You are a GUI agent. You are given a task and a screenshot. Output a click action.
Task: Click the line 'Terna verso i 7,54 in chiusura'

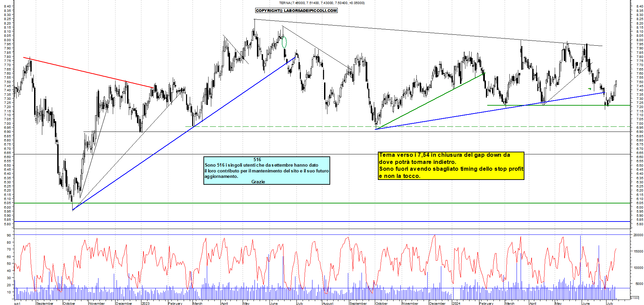point(445,155)
